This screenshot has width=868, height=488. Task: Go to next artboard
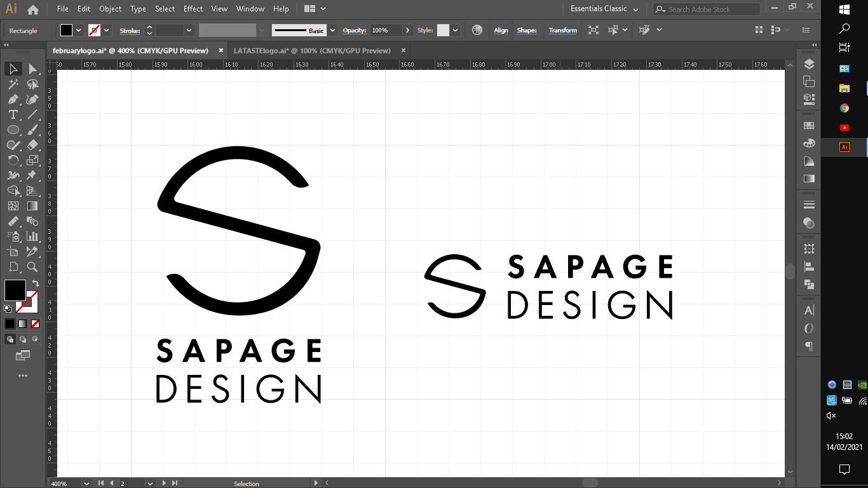coord(165,484)
